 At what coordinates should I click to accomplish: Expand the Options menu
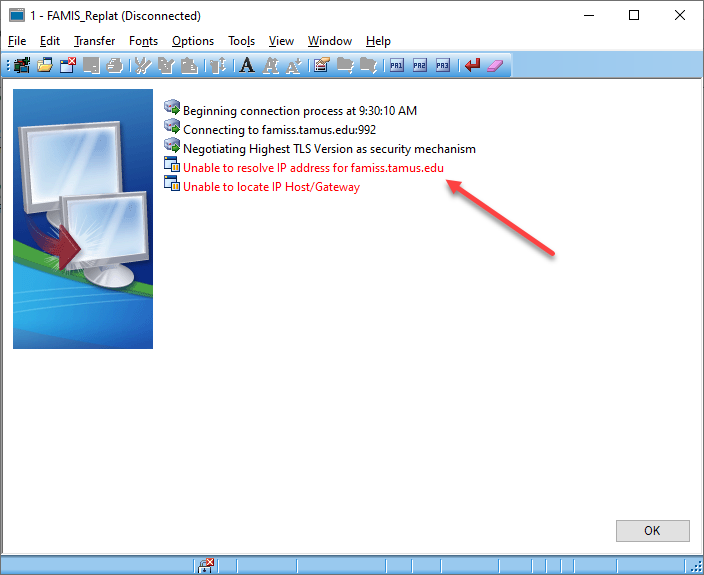point(193,41)
